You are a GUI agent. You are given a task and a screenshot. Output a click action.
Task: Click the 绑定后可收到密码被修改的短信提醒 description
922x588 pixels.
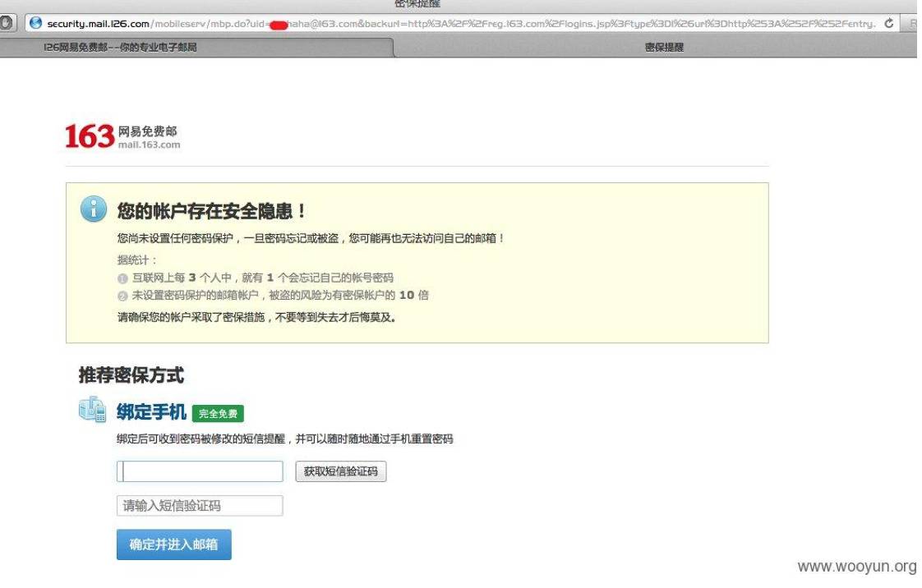tap(284, 439)
